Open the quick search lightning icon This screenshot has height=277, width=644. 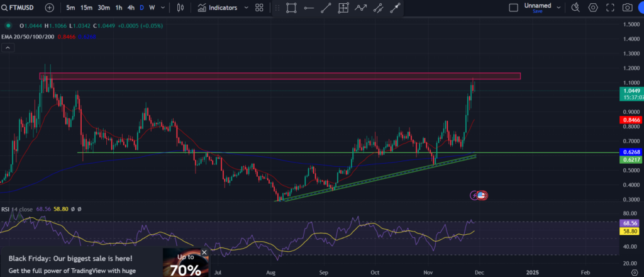tap(575, 7)
